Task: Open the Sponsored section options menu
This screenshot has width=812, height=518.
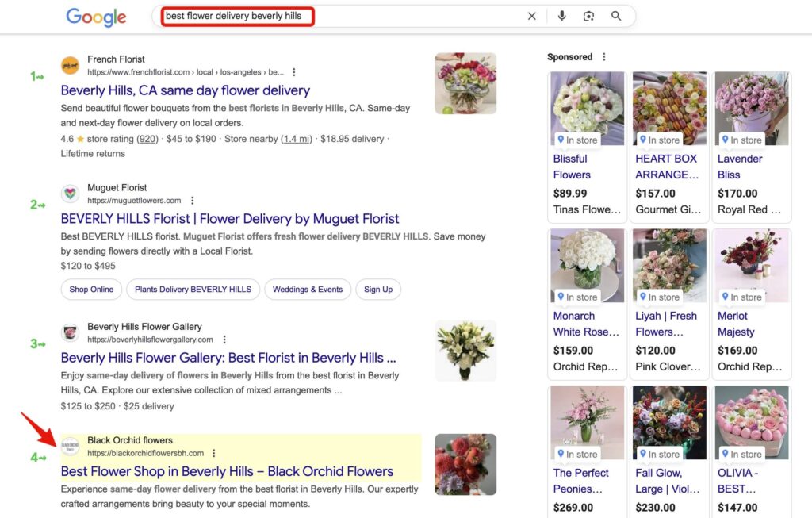Action: tap(603, 56)
